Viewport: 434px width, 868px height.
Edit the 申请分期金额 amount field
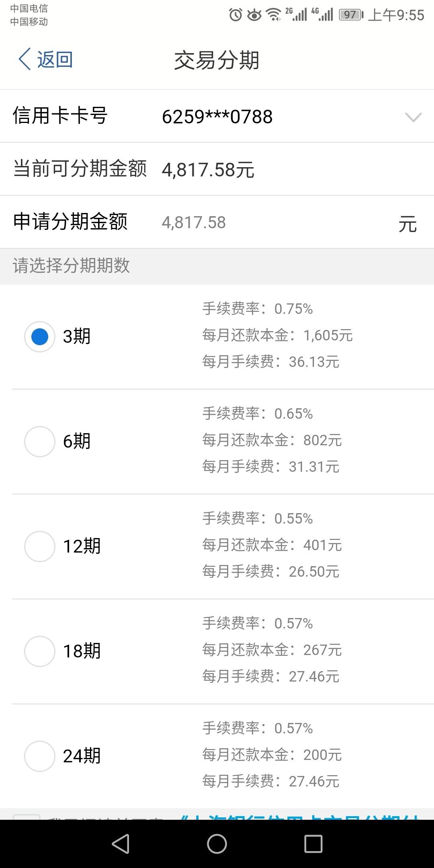[277, 222]
